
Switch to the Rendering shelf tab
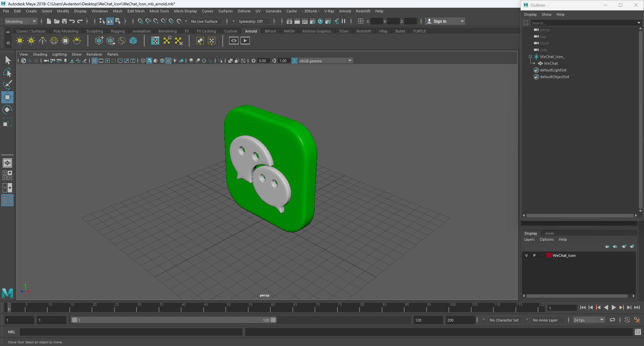168,31
